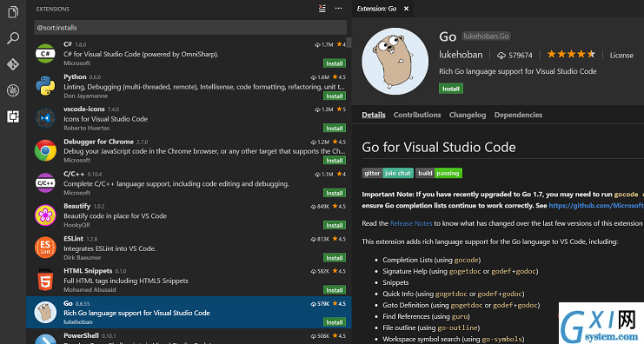Select the Extensions view icon
This screenshot has height=344, width=644.
point(13,116)
